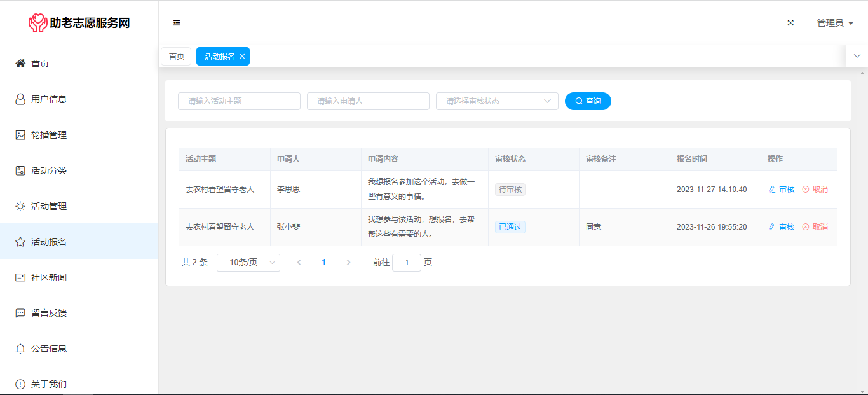This screenshot has height=395, width=868.
Task: Close the 活动报名 tab
Action: pyautogui.click(x=242, y=57)
